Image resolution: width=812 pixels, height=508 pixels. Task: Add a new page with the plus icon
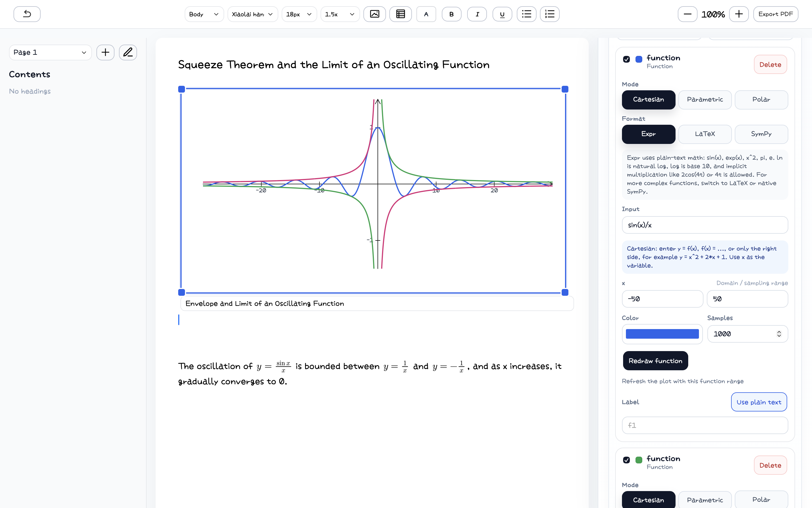[x=105, y=52]
